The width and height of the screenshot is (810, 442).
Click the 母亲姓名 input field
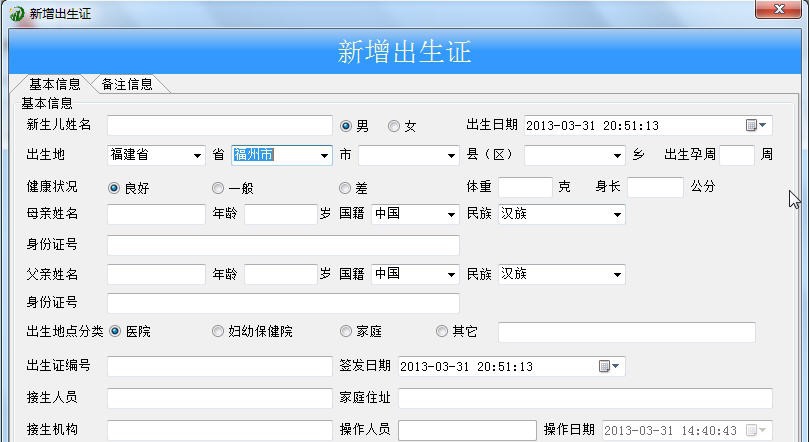pos(157,214)
